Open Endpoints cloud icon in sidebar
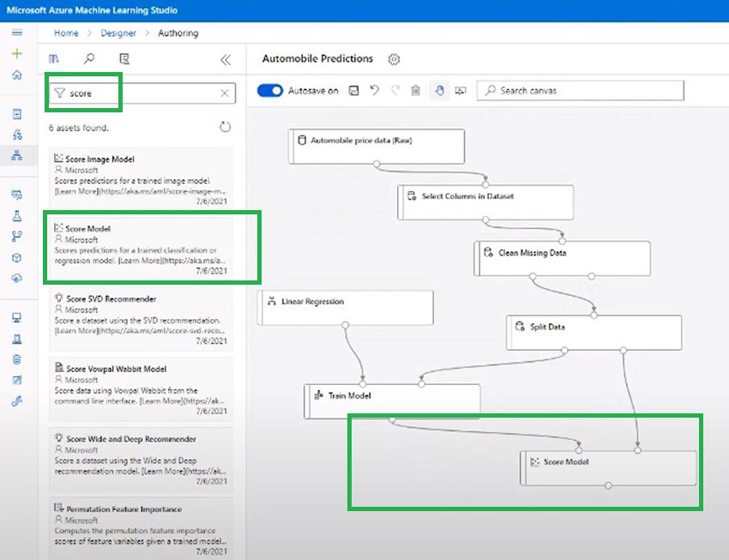This screenshot has height=560, width=729. tap(17, 278)
